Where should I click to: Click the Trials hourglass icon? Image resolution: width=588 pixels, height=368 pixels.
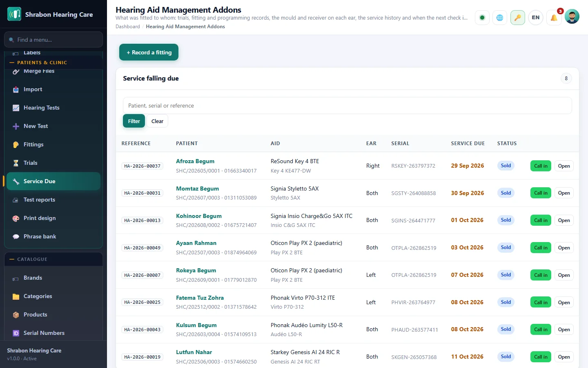coord(16,163)
